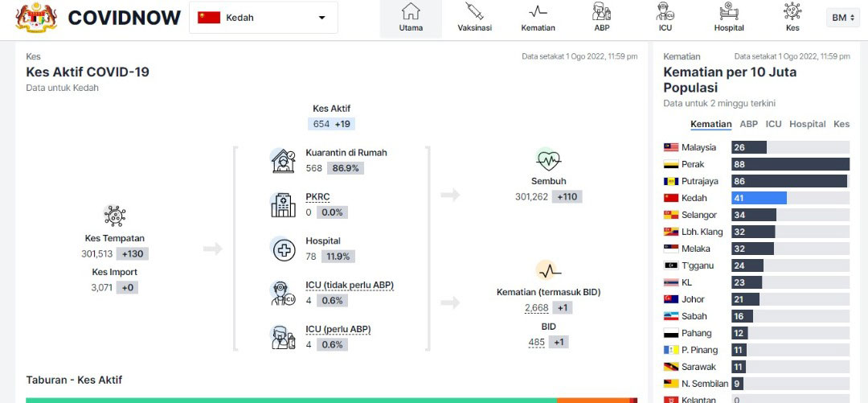This screenshot has height=403, width=868.
Task: Click COVIDNOW site title
Action: click(124, 18)
